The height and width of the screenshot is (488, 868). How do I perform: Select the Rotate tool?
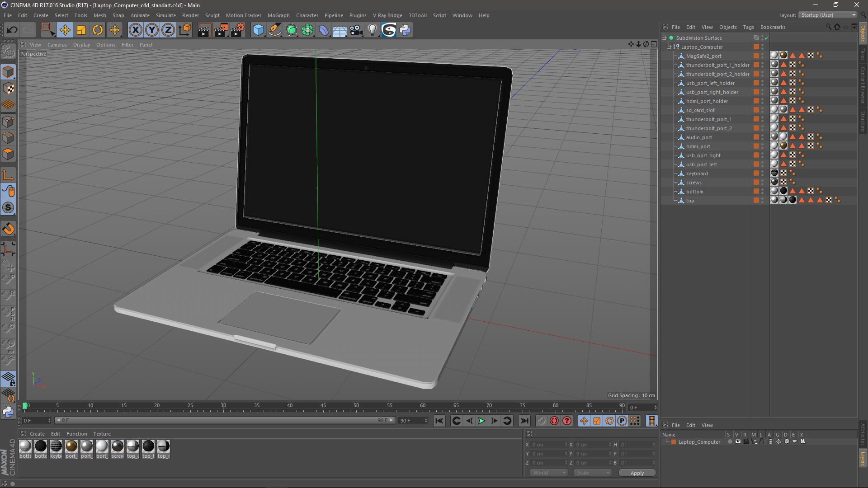(98, 30)
